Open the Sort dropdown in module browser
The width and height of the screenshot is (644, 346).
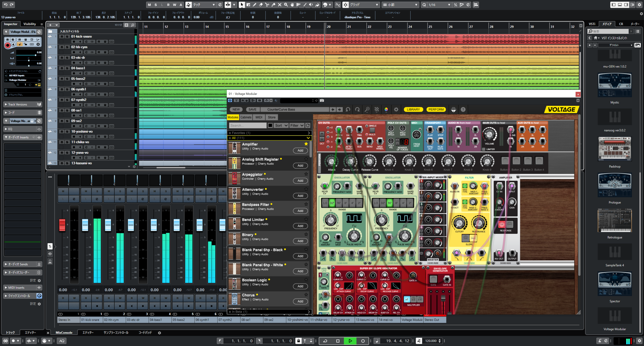tap(281, 125)
